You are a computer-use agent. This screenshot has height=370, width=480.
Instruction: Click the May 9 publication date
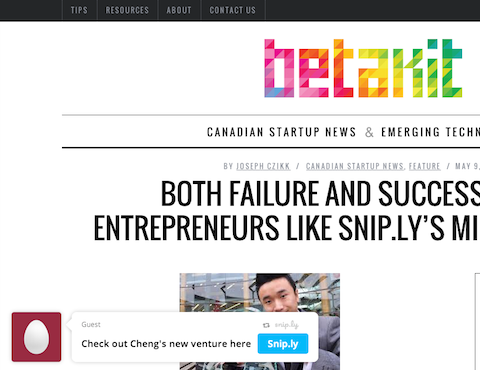click(467, 166)
